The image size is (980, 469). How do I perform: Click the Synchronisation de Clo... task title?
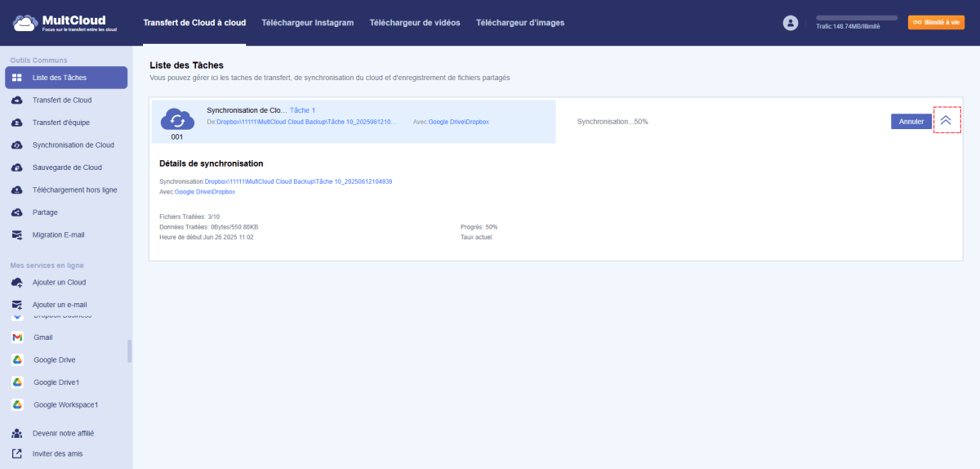pos(247,109)
